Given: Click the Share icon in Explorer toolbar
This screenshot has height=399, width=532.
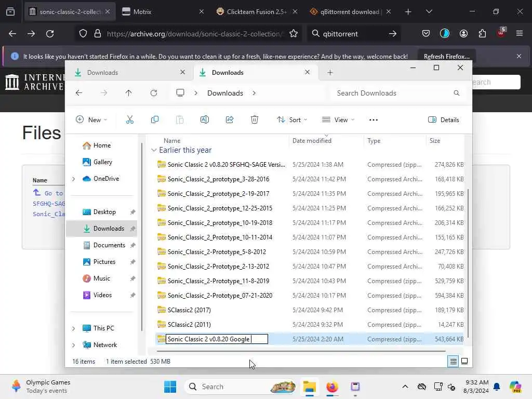Looking at the screenshot, I should tap(230, 119).
